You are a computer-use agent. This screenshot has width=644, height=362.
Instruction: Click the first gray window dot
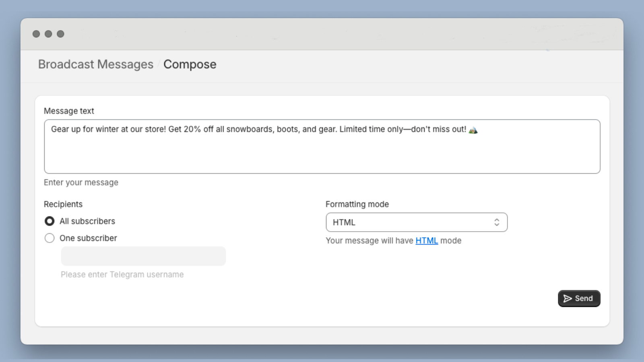pos(36,34)
